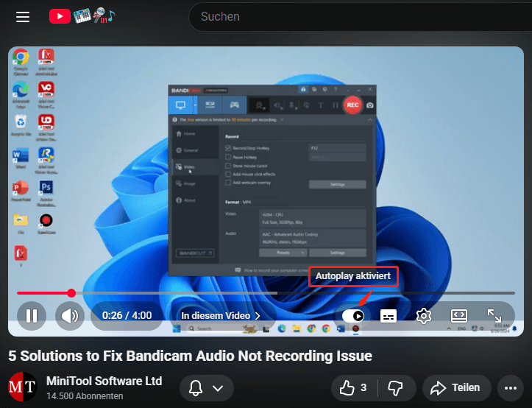This screenshot has height=408, width=532.
Task: Open the MiniTool Software Ltd channel avatar
Action: [x=22, y=387]
